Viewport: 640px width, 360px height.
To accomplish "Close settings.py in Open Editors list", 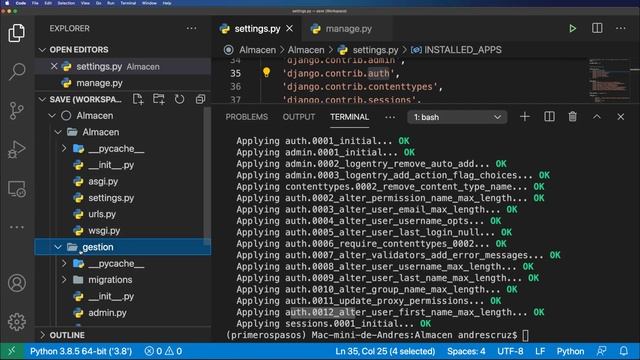I will click(54, 66).
